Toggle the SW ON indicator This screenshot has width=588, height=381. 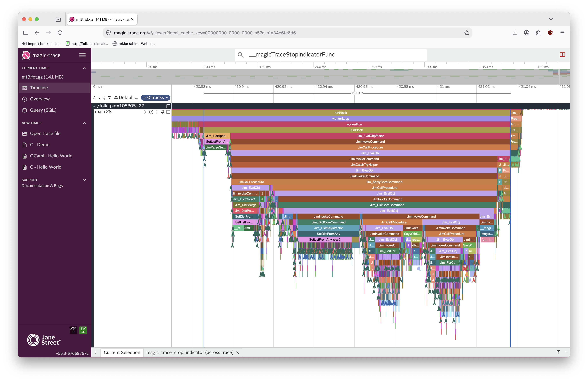(83, 330)
